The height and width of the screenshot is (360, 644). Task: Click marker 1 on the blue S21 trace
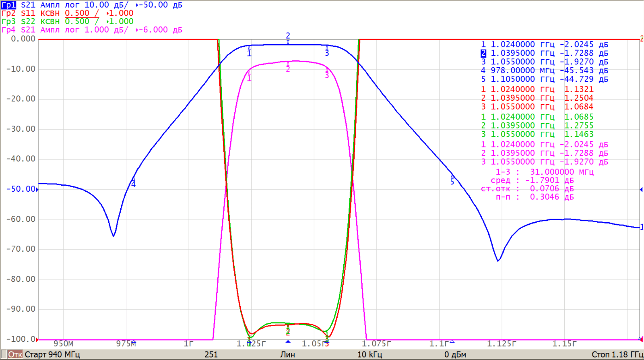(x=249, y=51)
